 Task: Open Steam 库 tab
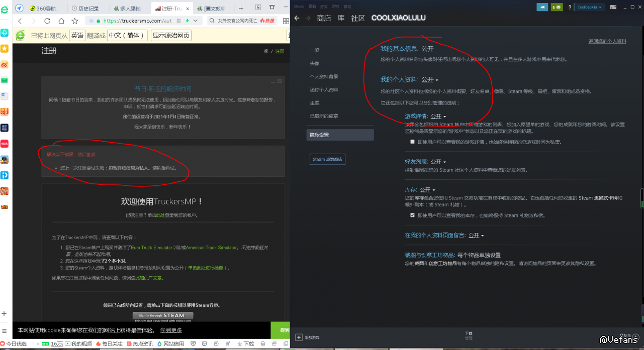[x=341, y=18]
